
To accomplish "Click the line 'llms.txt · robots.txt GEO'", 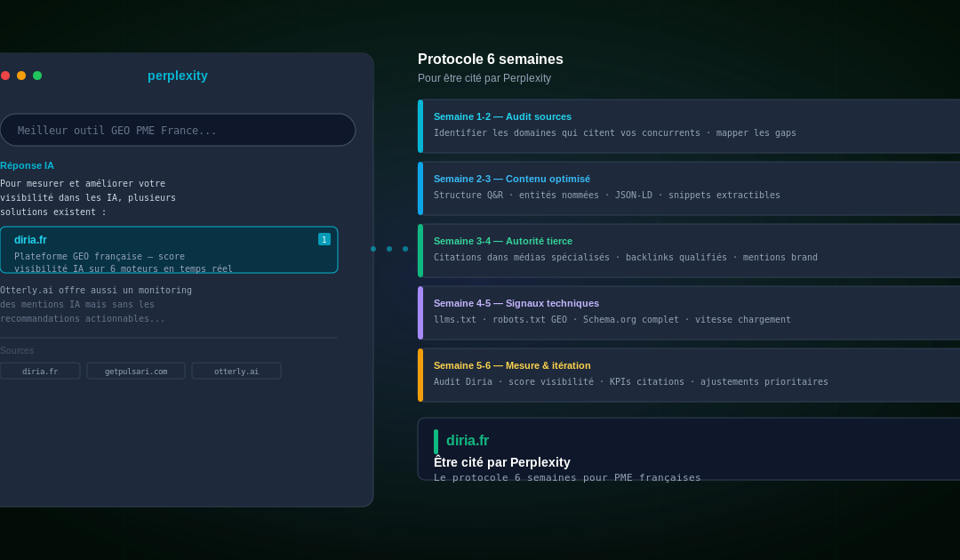I will (500, 319).
